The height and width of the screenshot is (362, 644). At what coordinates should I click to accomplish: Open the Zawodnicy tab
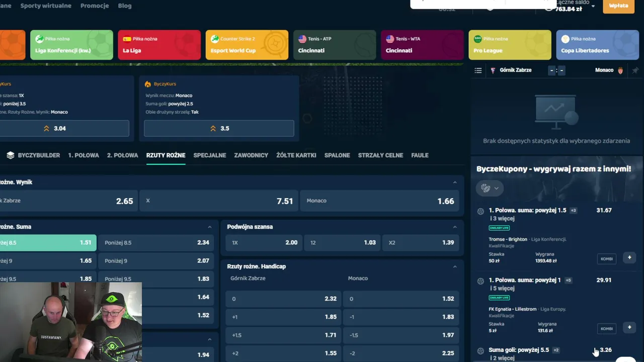[x=251, y=155]
